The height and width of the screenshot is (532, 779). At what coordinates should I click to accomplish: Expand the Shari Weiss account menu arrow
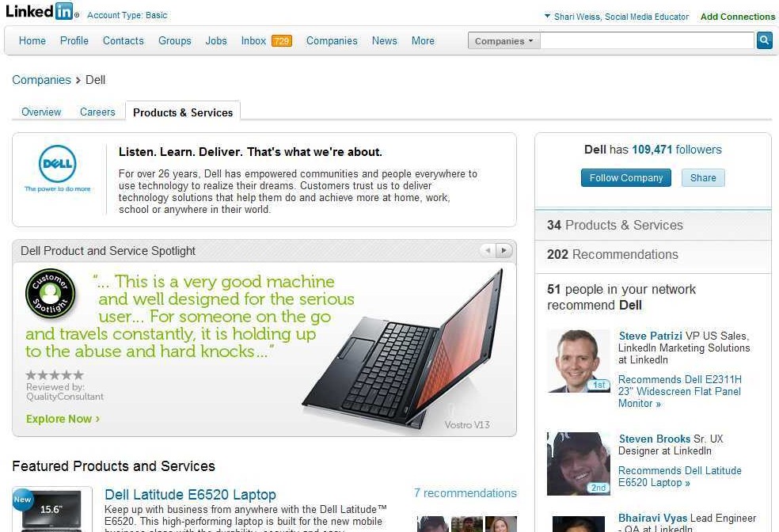point(547,16)
